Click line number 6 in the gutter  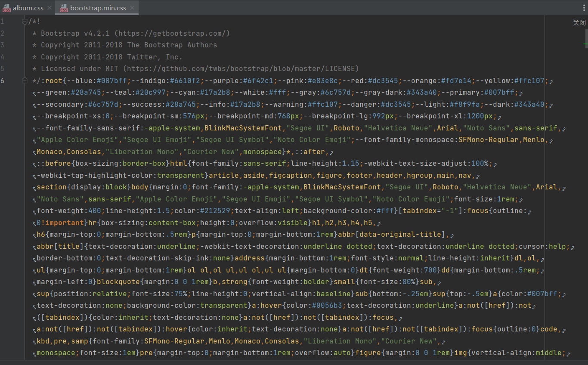(x=3, y=80)
